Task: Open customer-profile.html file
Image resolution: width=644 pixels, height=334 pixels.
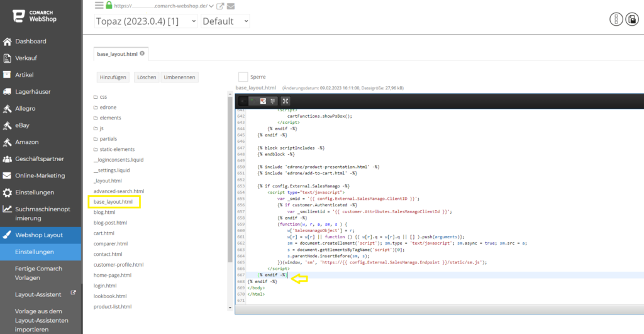Action: point(118,265)
